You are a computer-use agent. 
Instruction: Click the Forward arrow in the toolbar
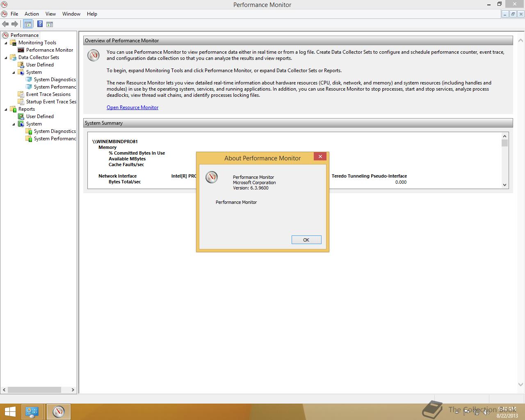15,24
